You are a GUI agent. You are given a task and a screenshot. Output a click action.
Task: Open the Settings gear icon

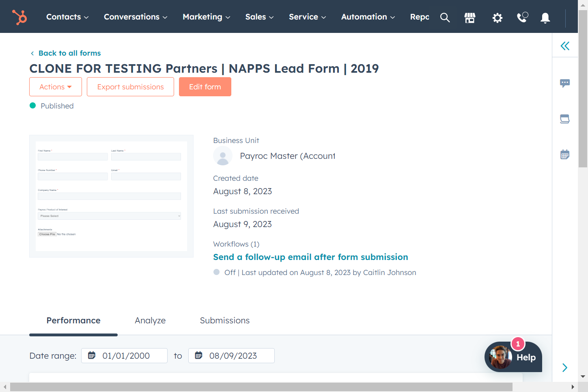tap(498, 17)
